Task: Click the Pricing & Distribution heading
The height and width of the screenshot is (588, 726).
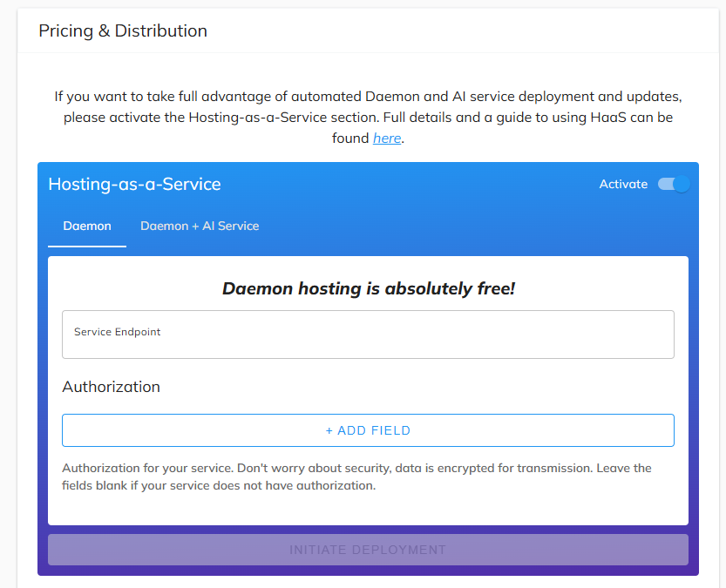Action: pos(122,30)
